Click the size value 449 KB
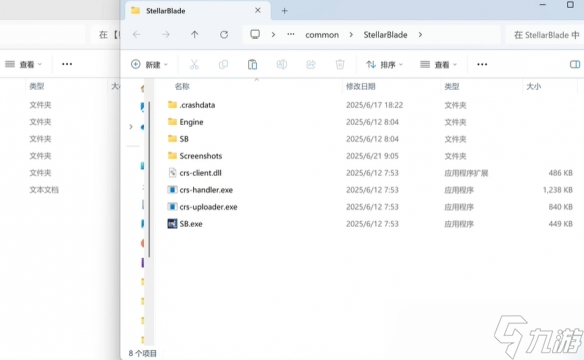Image resolution: width=584 pixels, height=360 pixels. (x=560, y=224)
